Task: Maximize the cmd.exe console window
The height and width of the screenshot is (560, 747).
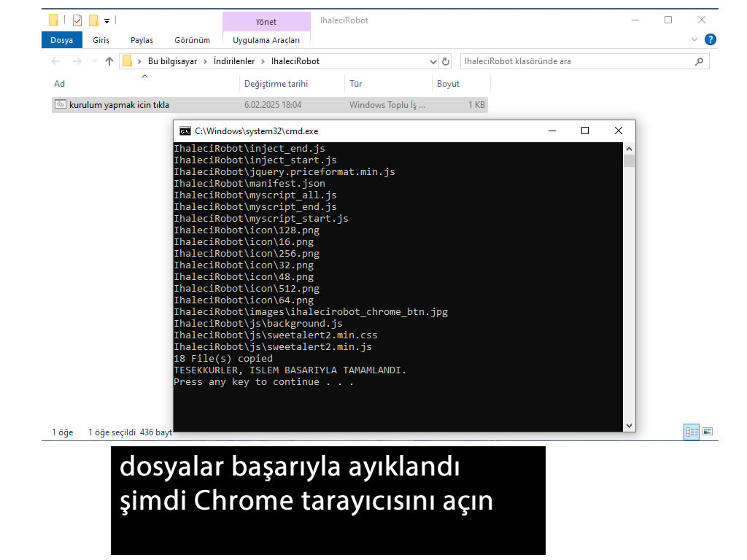Action: [585, 131]
